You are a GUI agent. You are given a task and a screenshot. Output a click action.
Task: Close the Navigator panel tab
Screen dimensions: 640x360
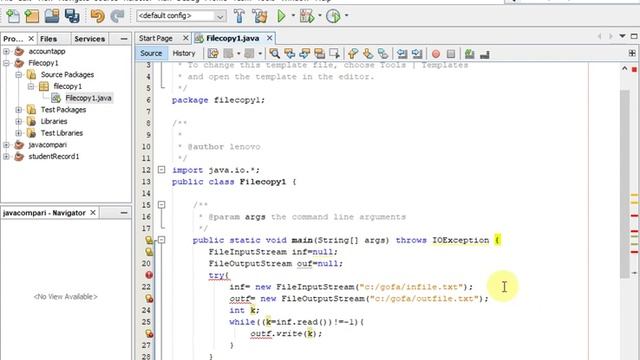click(93, 213)
